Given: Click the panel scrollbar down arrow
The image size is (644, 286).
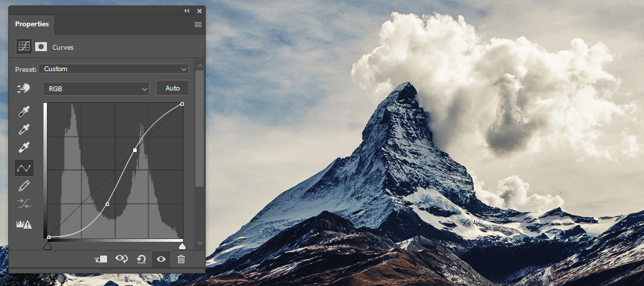Looking at the screenshot, I should (x=200, y=243).
